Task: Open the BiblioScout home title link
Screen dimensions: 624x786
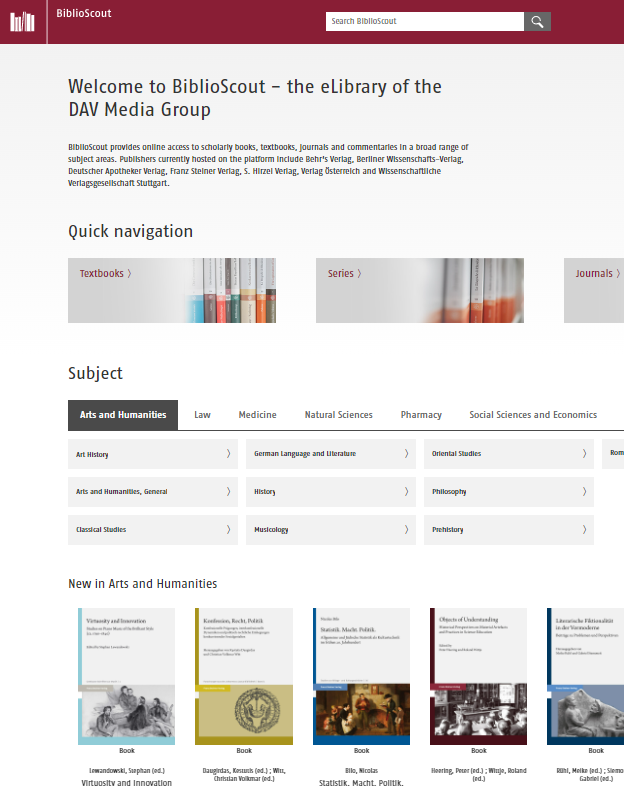Action: tap(84, 14)
